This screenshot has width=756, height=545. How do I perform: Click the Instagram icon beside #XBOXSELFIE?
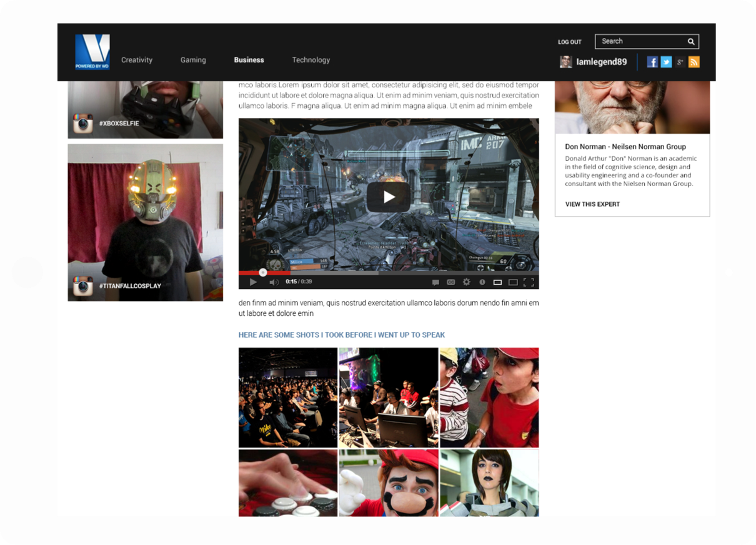83,124
